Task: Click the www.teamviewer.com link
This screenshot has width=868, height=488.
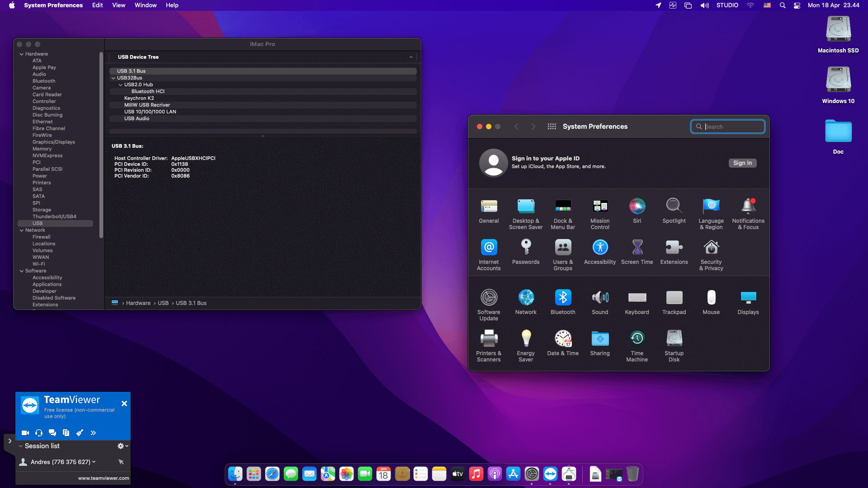Action: pyautogui.click(x=103, y=478)
